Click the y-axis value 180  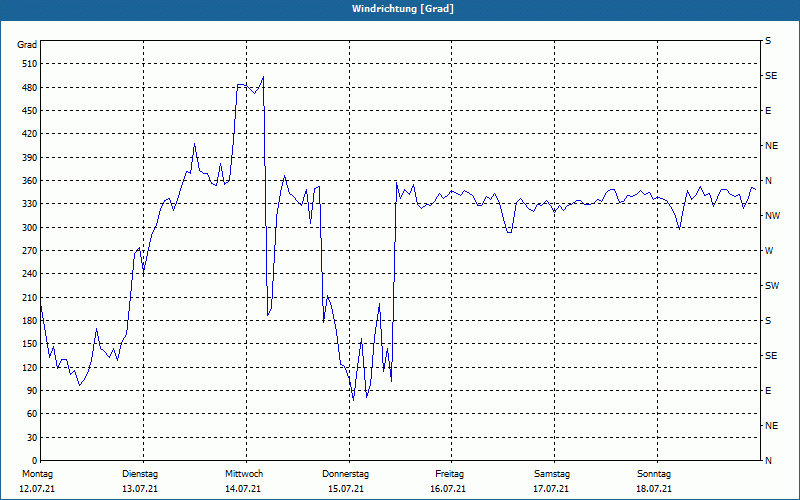coord(30,321)
